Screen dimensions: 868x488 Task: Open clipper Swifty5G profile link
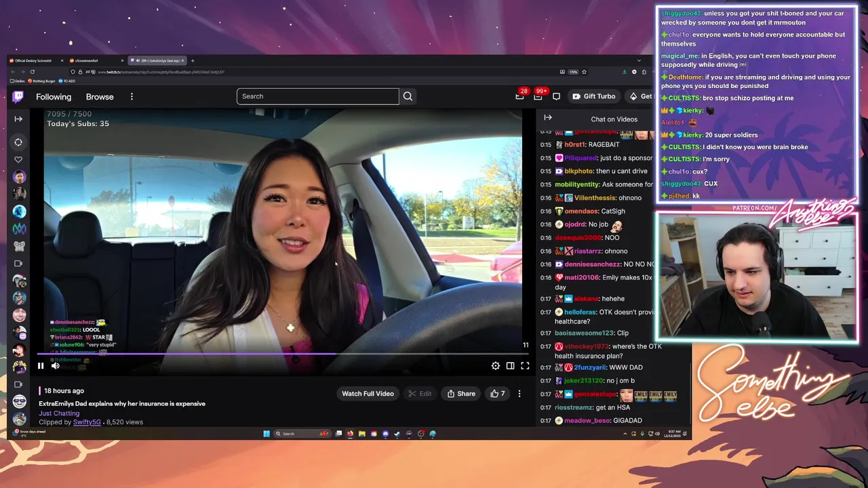(x=87, y=422)
